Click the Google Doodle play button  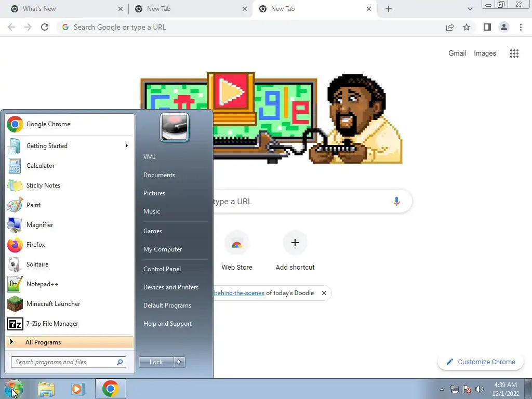(231, 91)
